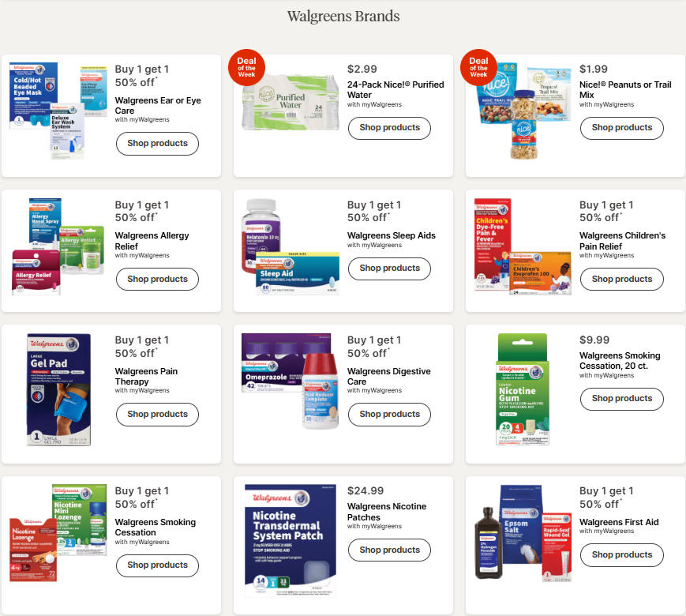Open the Ear or Eye Care product image

58,111
